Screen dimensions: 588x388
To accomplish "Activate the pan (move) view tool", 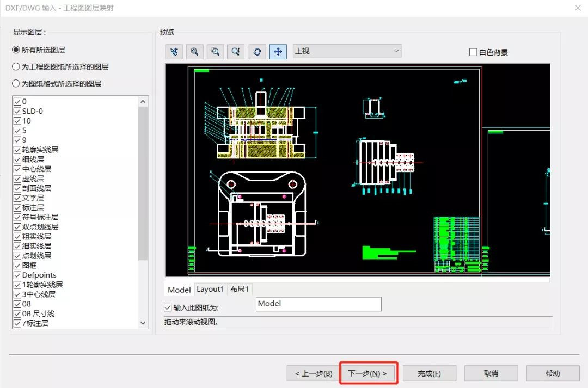I will click(278, 51).
